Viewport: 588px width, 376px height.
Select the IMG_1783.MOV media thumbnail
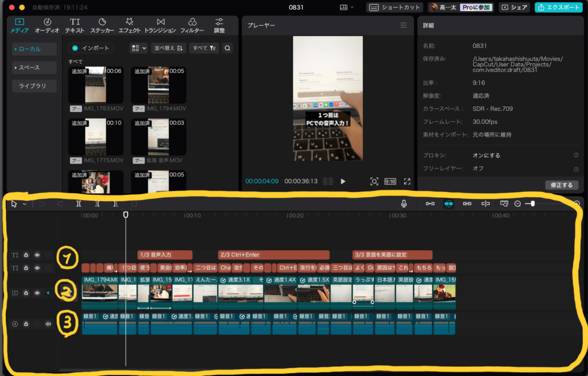(x=95, y=85)
